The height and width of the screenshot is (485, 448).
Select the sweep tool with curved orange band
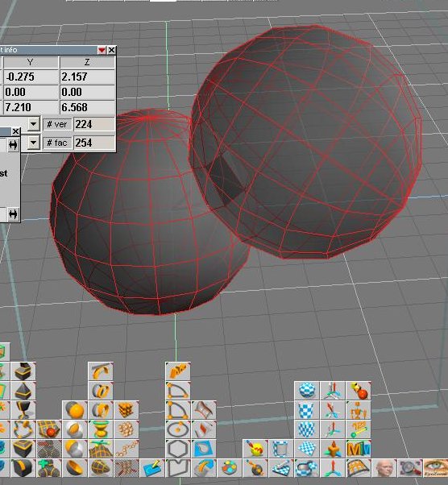[x=101, y=371]
